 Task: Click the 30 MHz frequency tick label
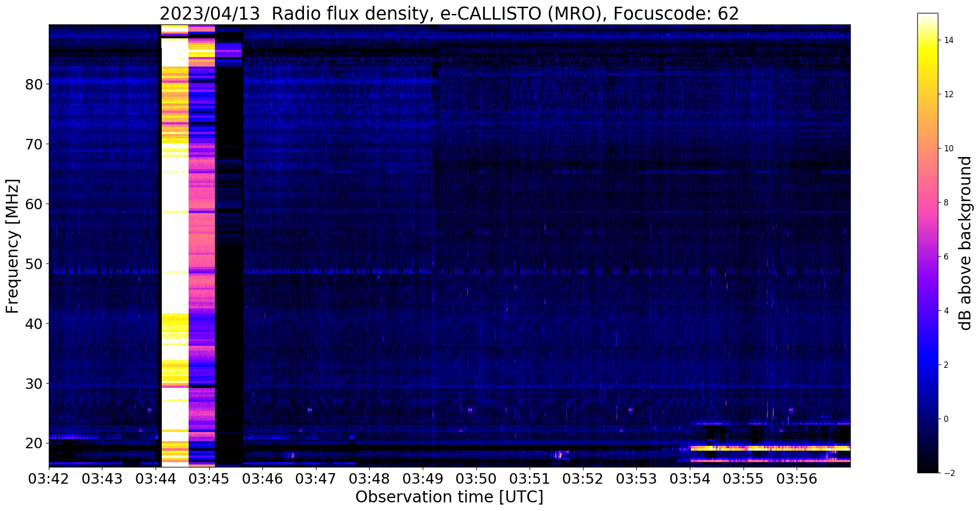click(x=34, y=384)
